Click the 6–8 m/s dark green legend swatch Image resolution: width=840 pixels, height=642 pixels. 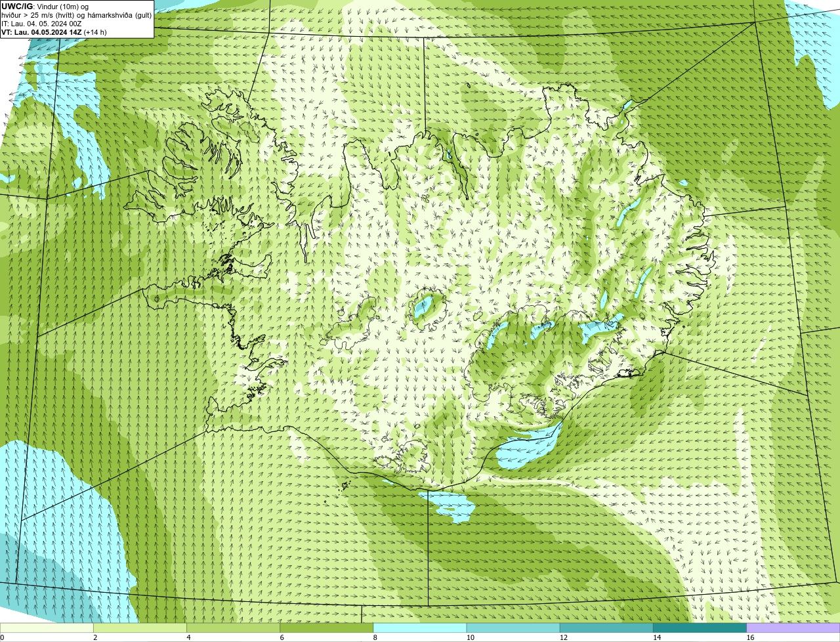click(326, 628)
